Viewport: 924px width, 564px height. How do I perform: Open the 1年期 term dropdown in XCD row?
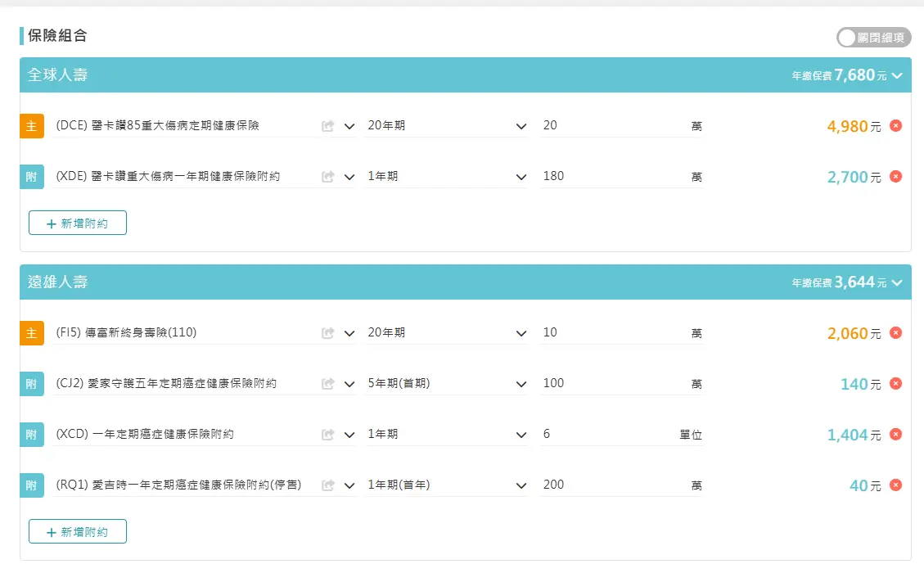click(446, 435)
